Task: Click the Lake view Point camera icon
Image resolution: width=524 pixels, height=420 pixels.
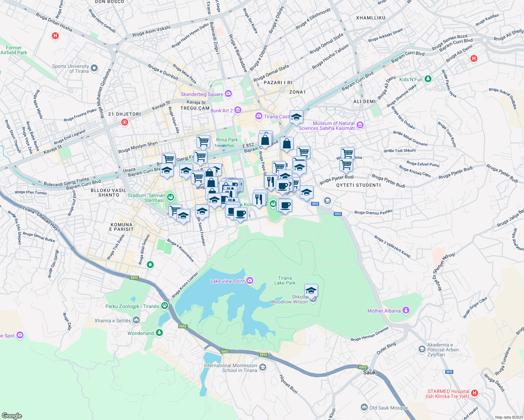Action: 249,280
